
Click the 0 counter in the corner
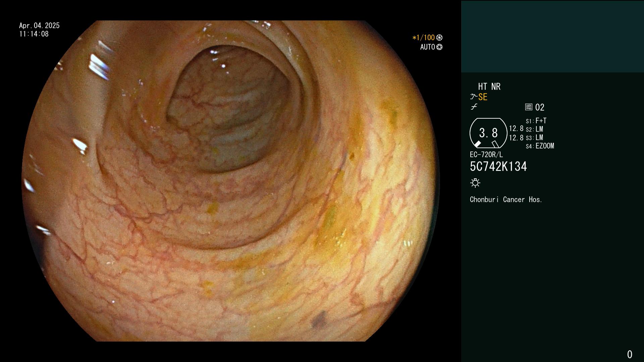pyautogui.click(x=630, y=354)
